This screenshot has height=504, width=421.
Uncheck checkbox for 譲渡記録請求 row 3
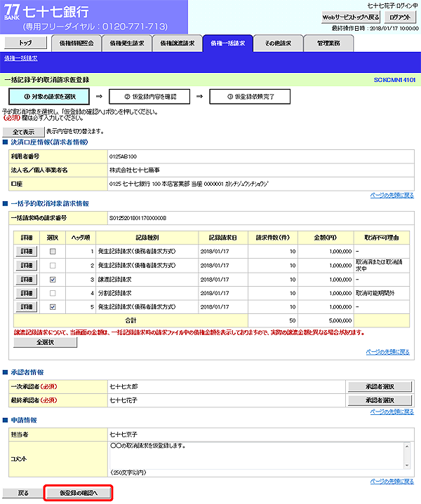53,280
